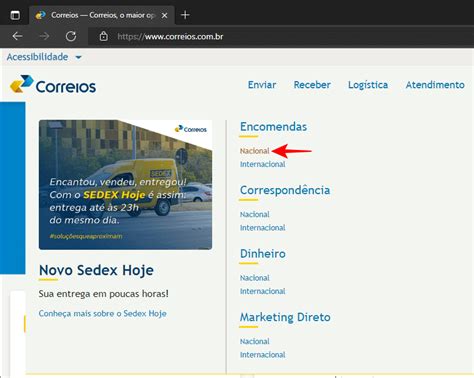Reload the page with the refresh icon

(x=71, y=36)
